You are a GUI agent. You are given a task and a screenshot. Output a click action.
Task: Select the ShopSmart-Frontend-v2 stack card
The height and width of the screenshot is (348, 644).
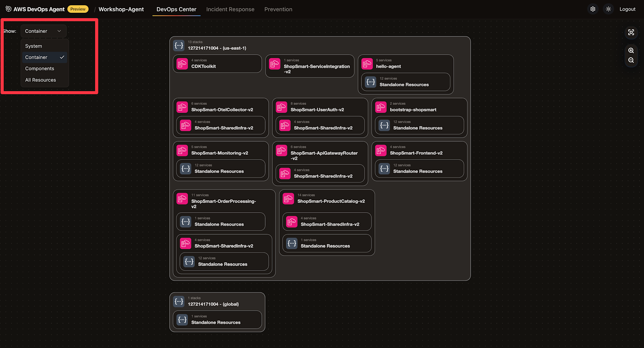(416, 153)
